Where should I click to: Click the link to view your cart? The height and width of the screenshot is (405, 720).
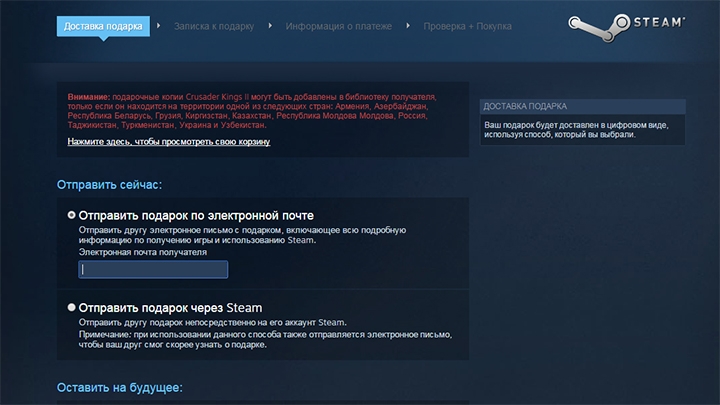pyautogui.click(x=168, y=142)
